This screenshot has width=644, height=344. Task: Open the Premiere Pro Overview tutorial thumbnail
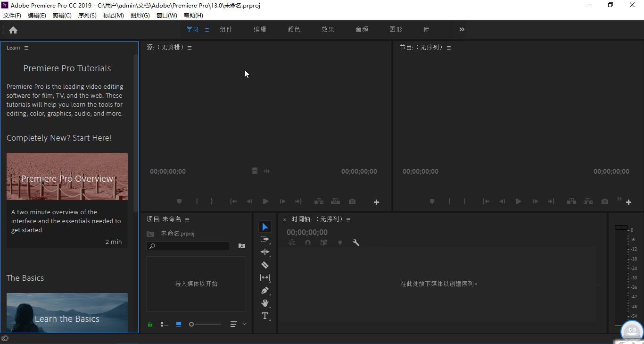point(67,176)
